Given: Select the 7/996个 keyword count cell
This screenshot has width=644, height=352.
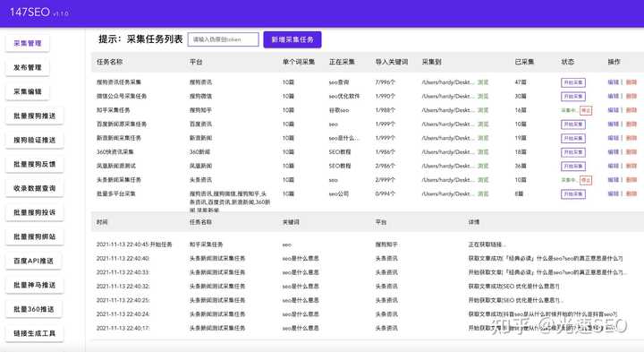Looking at the screenshot, I should point(386,82).
